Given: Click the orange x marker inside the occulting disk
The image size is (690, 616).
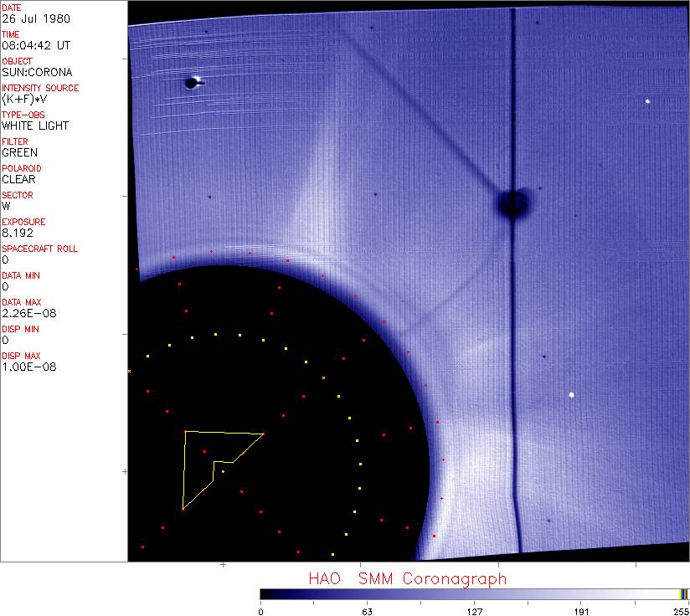Looking at the screenshot, I should 323,378.
